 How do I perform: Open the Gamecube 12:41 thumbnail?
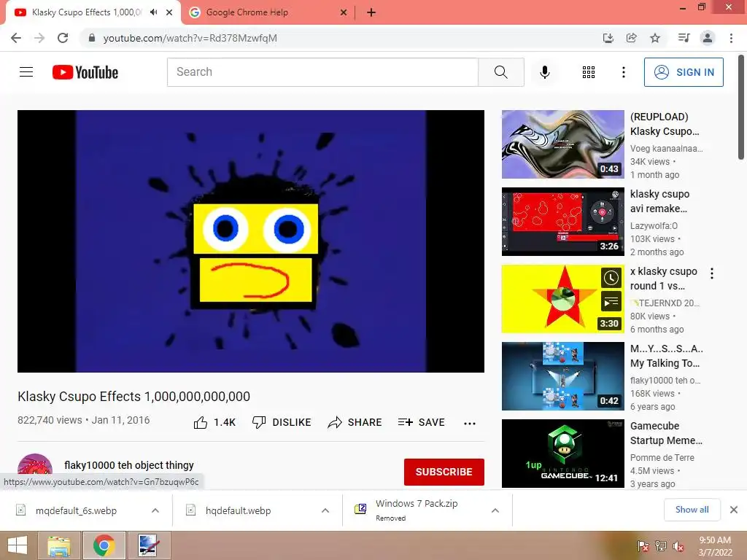point(562,453)
